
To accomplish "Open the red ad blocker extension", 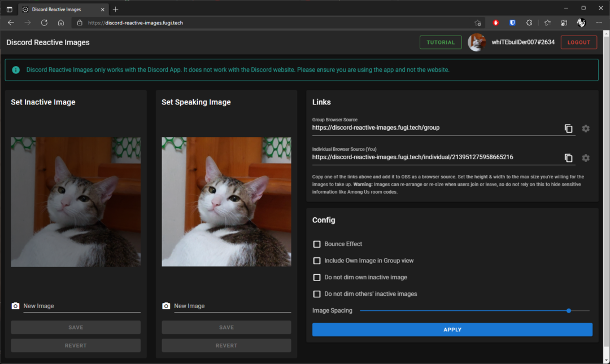I will (496, 23).
